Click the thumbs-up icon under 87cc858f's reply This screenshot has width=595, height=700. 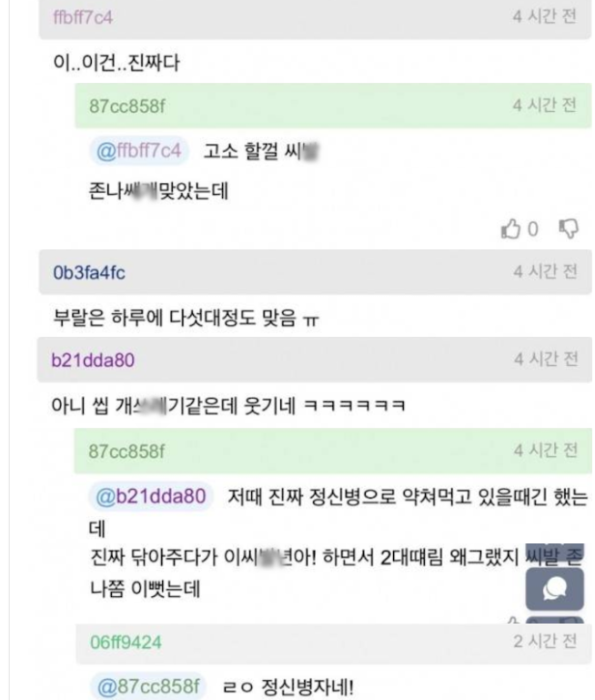point(510,229)
